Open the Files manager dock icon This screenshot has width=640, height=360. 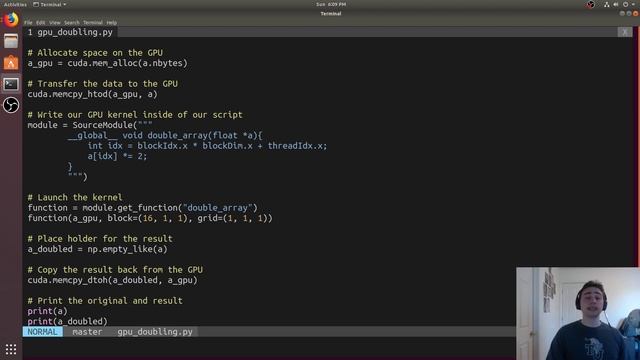[x=11, y=41]
